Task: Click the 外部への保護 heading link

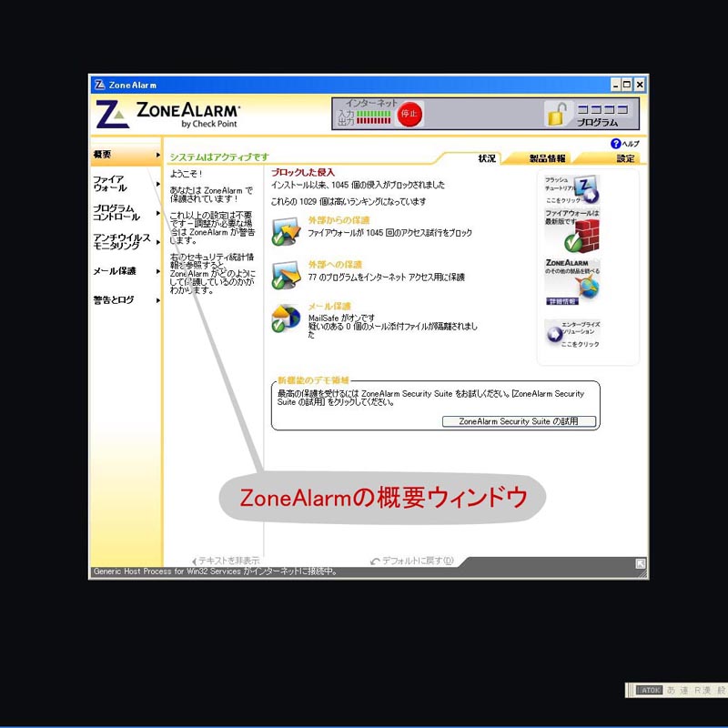Action: (335, 265)
